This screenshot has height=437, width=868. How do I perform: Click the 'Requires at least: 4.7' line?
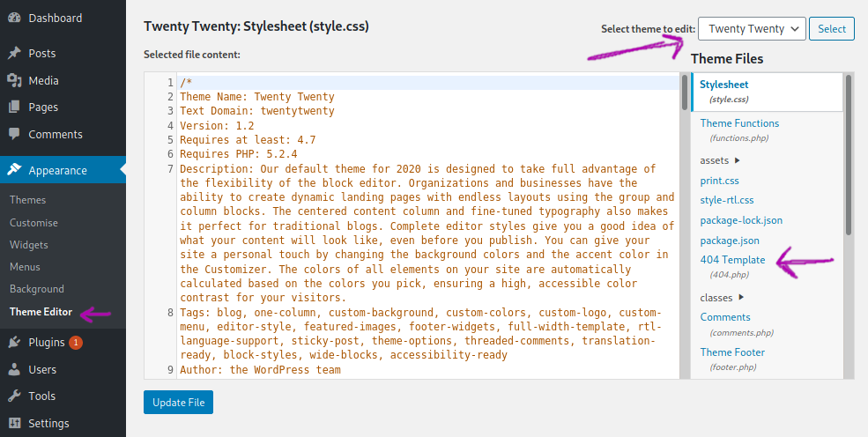(x=248, y=140)
